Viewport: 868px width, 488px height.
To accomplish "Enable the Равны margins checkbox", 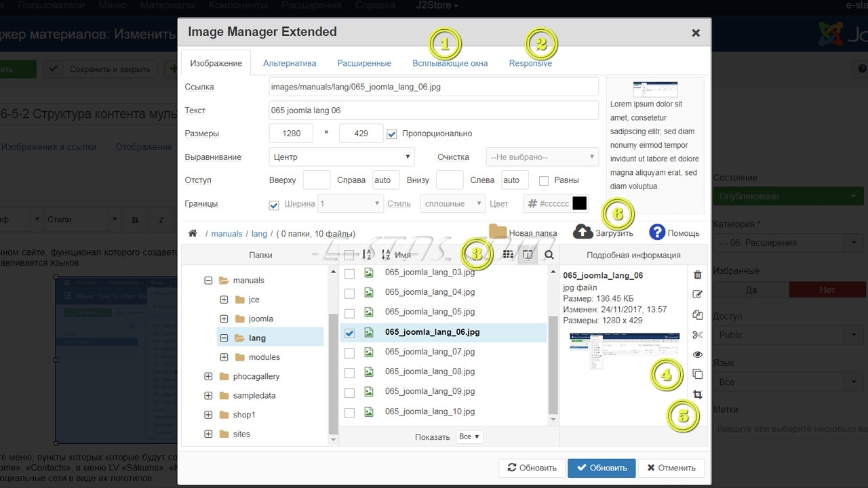I will 544,180.
